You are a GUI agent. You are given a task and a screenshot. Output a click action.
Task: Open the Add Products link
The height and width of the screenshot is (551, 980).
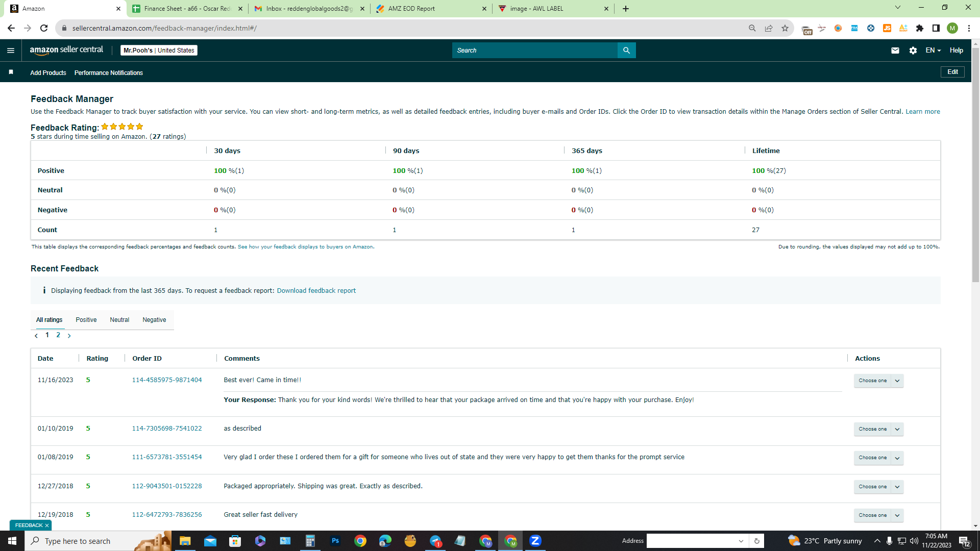coord(48,73)
